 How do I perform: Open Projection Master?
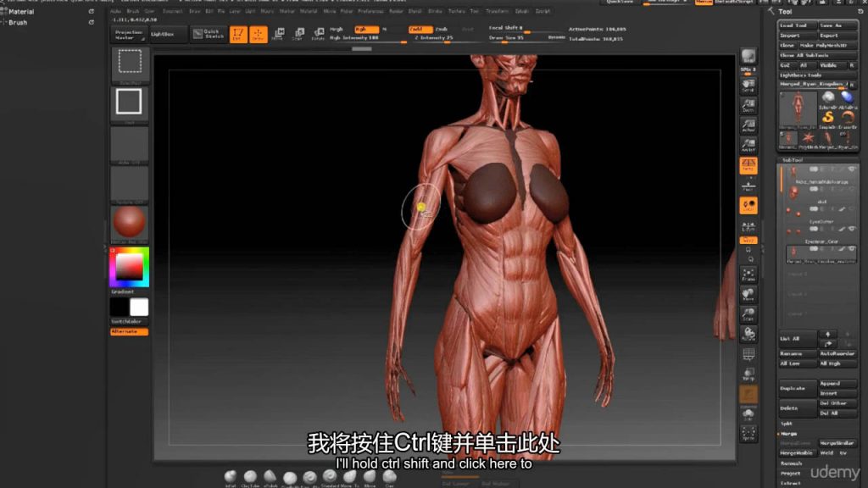[130, 35]
